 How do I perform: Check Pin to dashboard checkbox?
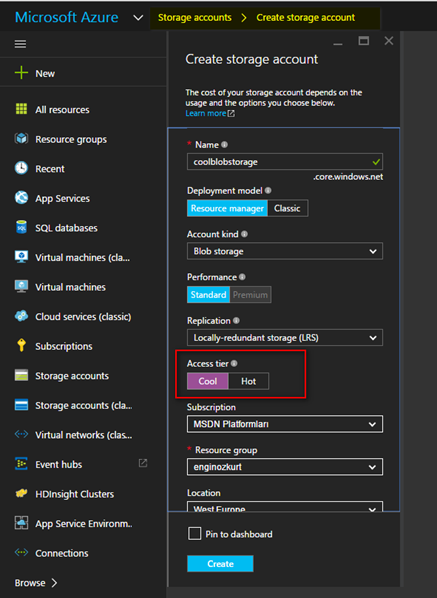(194, 534)
